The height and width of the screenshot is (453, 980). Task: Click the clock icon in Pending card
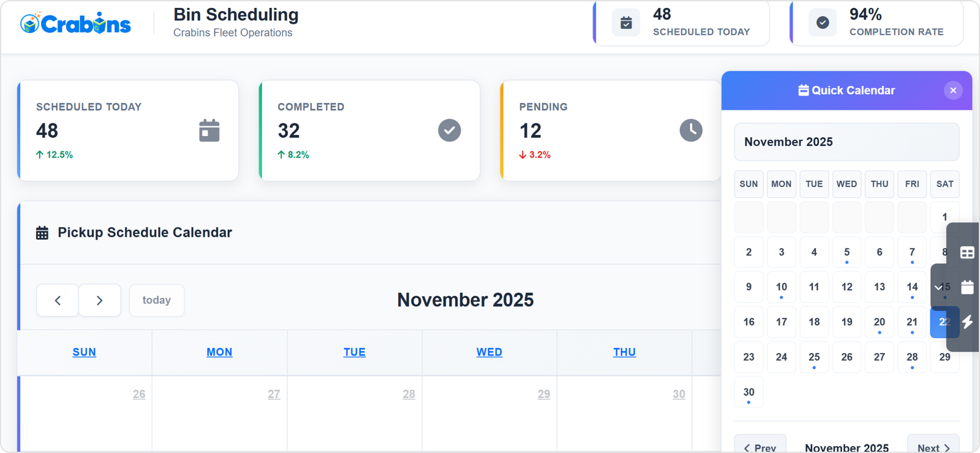click(690, 131)
